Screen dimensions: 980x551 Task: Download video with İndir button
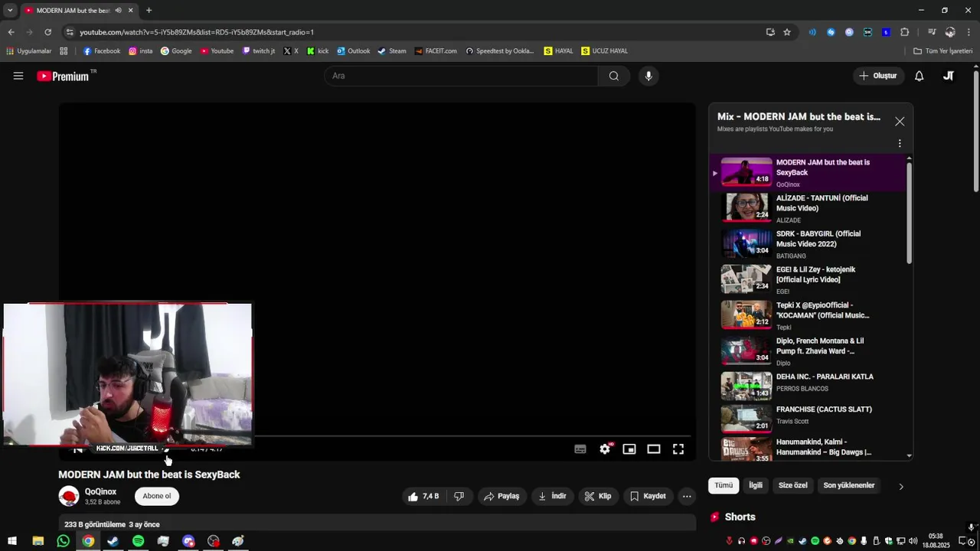tap(552, 496)
